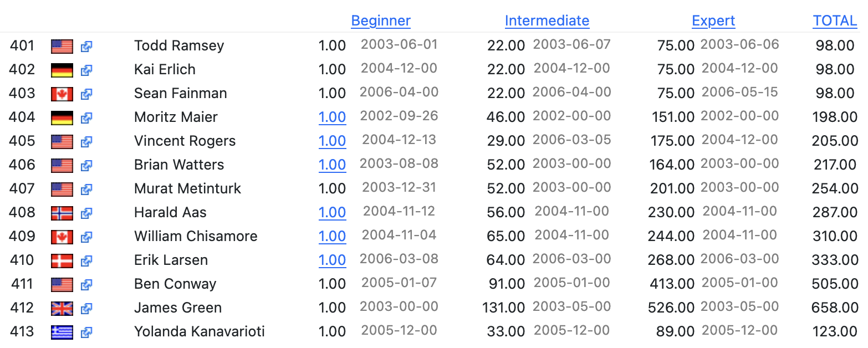
Task: Click the external link icon for Moritz Maier
Action: [x=86, y=118]
